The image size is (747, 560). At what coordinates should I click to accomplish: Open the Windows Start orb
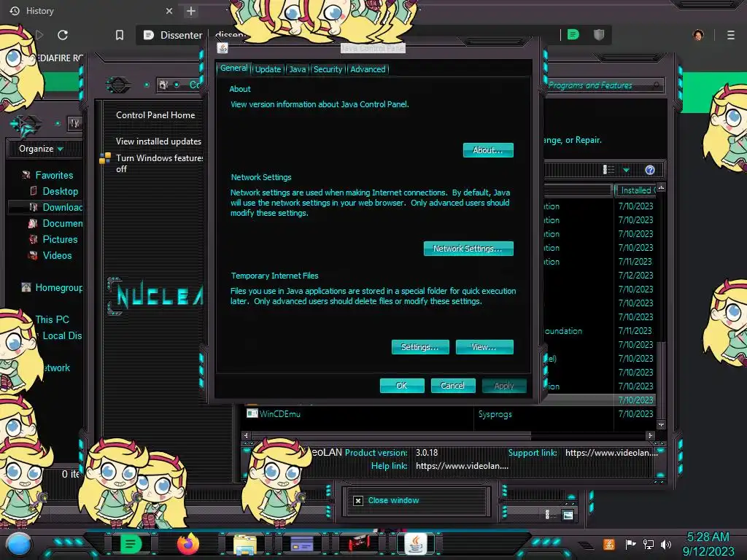pyautogui.click(x=19, y=544)
